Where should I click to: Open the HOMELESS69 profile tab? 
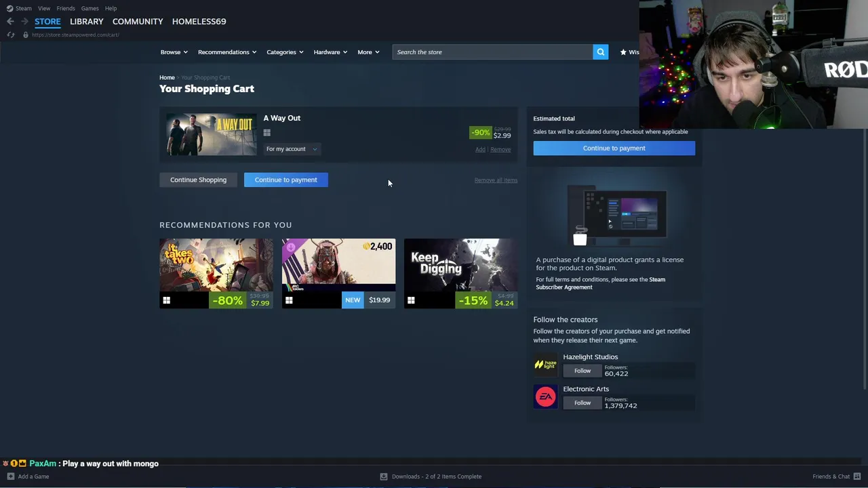click(x=199, y=22)
